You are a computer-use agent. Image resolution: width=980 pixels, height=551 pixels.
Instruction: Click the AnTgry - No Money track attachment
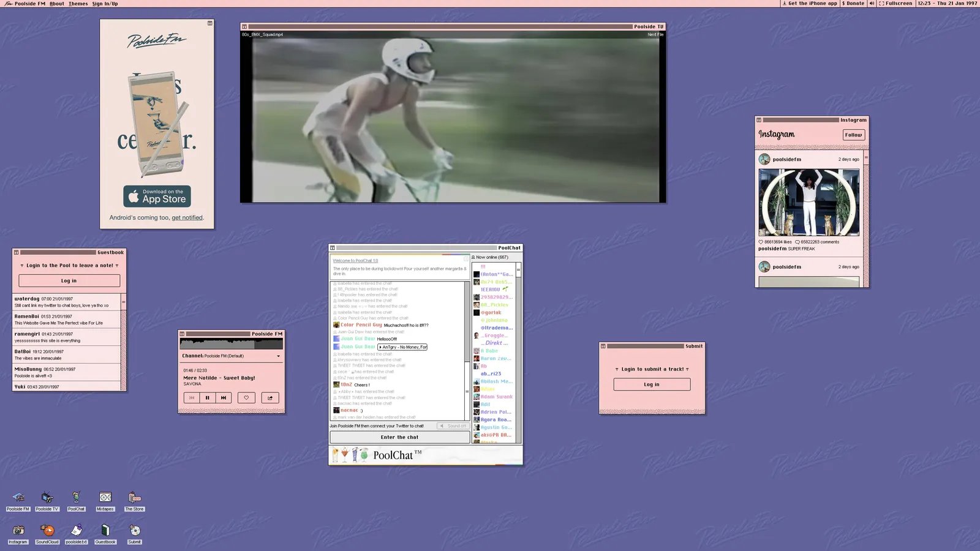coord(402,347)
